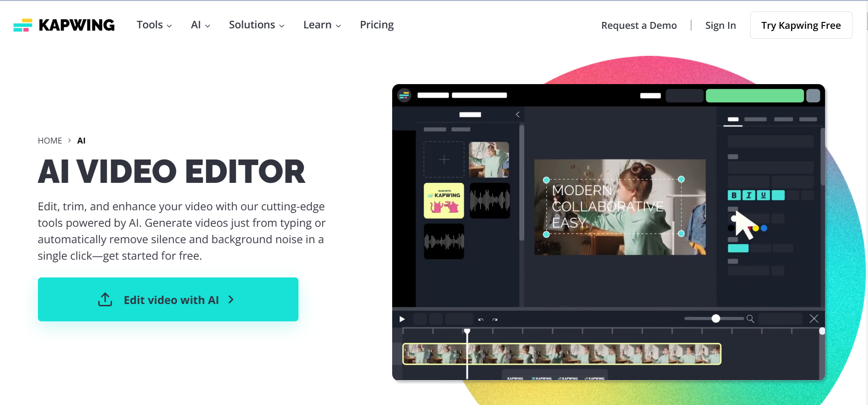Select the bottom audio waveform thumbnail
Image resolution: width=868 pixels, height=405 pixels.
444,241
